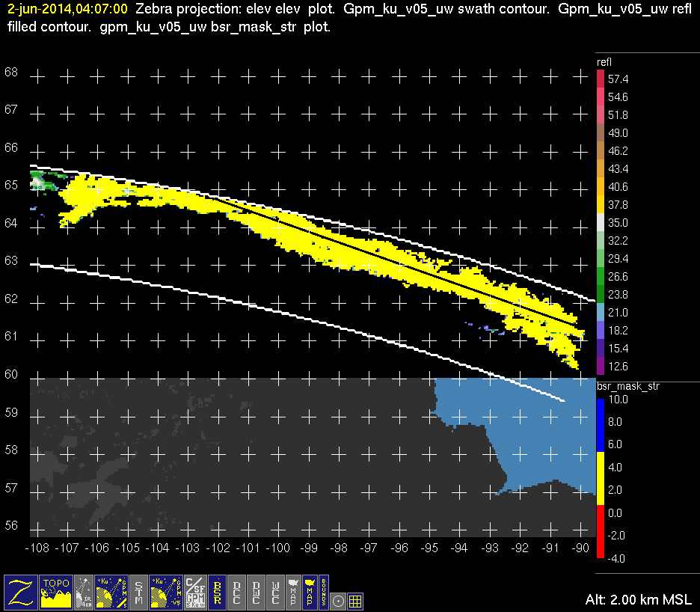Toggle the yellow MAP overlay icon
The image size is (700, 612).
(310, 592)
